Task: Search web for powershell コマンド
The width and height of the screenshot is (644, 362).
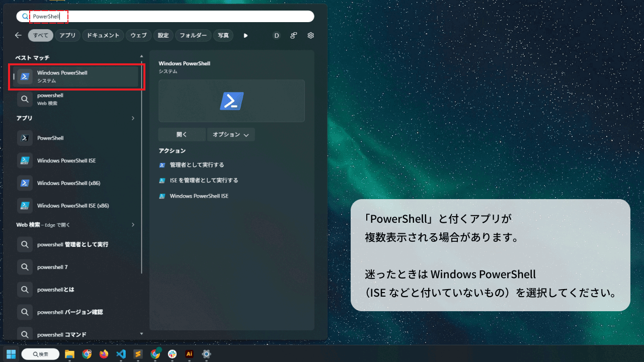Action: point(75,334)
